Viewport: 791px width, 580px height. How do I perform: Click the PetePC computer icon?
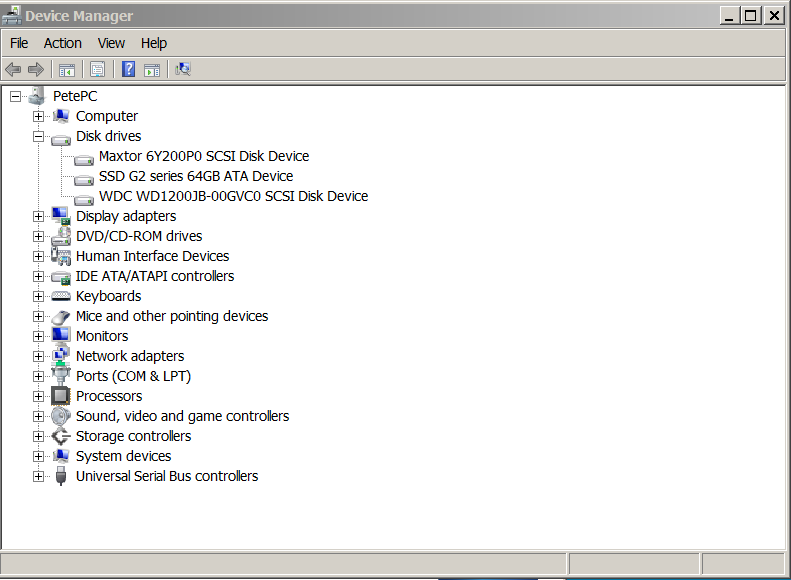pos(37,96)
